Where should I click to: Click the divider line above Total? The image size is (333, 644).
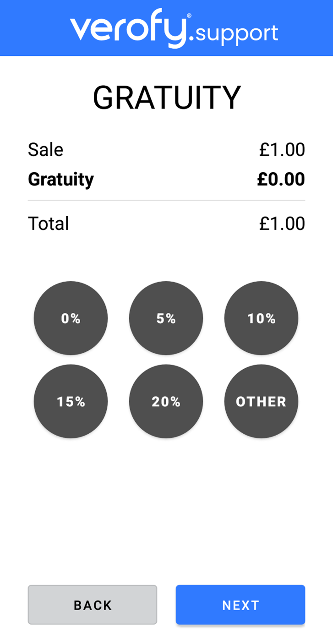coord(167,201)
